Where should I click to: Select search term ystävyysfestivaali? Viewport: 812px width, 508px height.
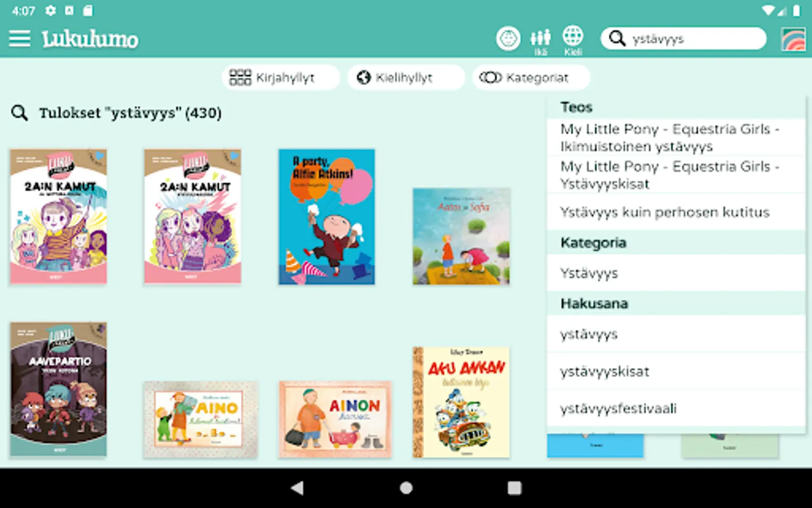(x=676, y=409)
